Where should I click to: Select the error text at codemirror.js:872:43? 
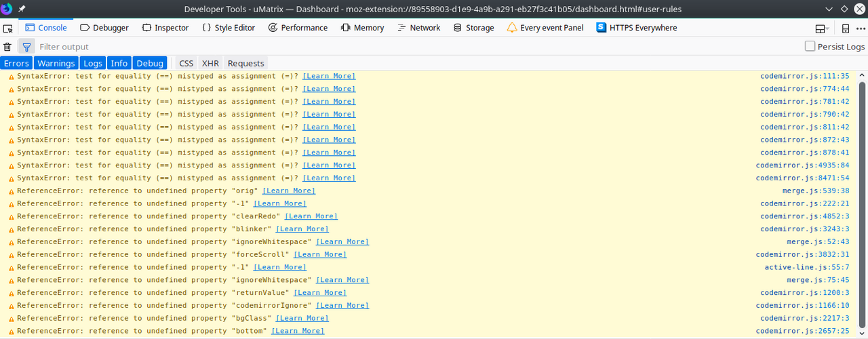[157, 140]
